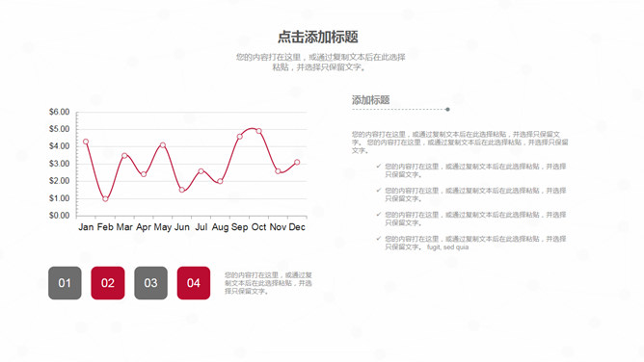
Task: Click the red 02 square button
Action: (108, 283)
